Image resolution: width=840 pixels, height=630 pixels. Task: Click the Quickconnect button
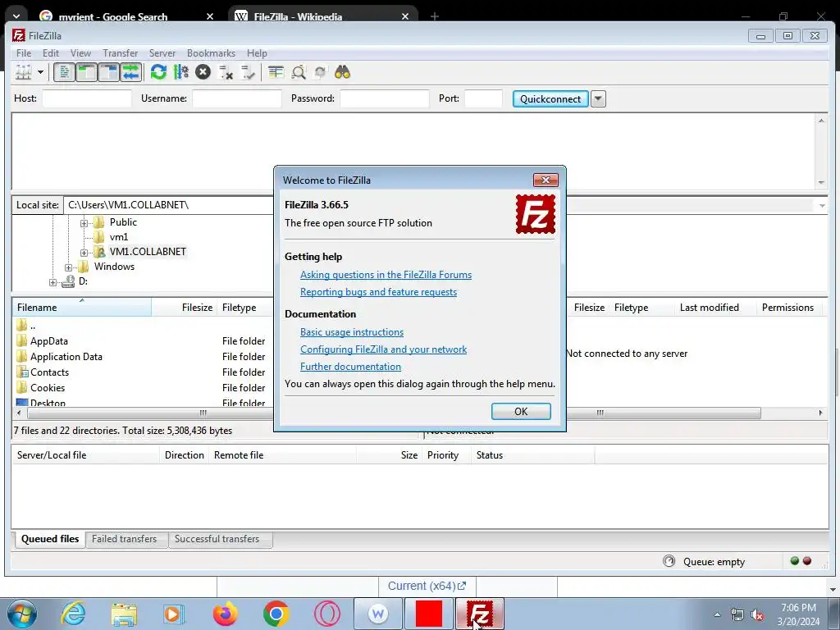click(550, 98)
